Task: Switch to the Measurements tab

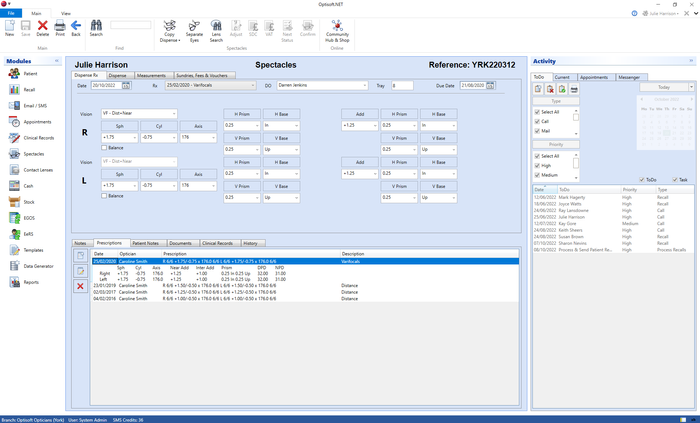Action: click(151, 75)
